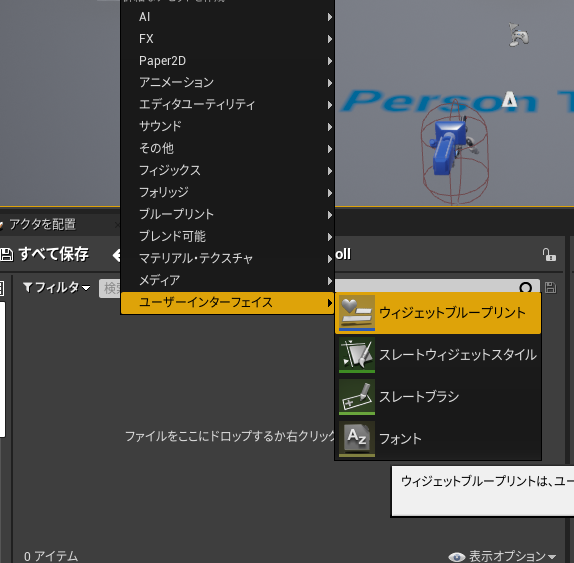Click the 0 アイテム status text
574x563 pixels.
coord(51,556)
